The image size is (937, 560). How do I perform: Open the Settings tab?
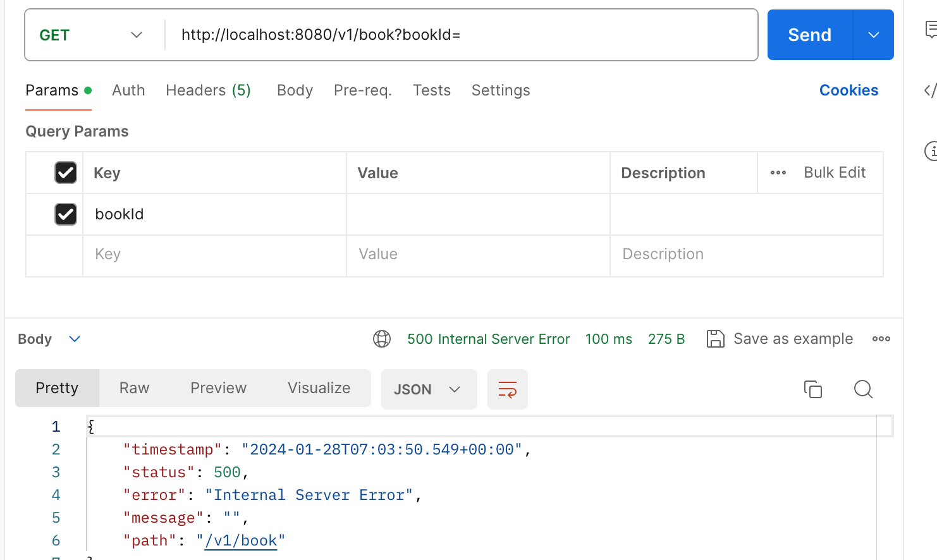click(x=501, y=90)
